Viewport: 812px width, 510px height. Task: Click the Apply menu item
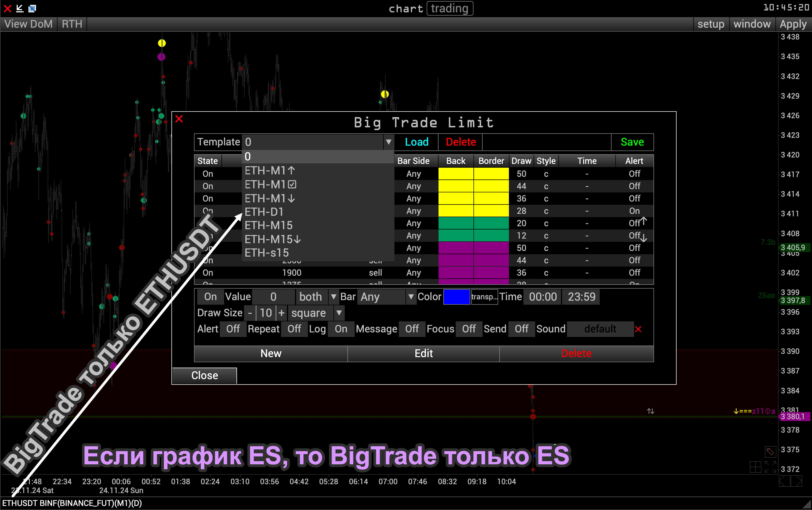pyautogui.click(x=793, y=24)
